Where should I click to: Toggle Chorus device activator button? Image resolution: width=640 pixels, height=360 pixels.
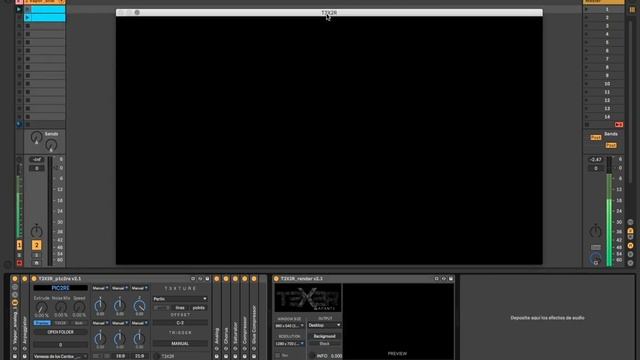[226, 279]
